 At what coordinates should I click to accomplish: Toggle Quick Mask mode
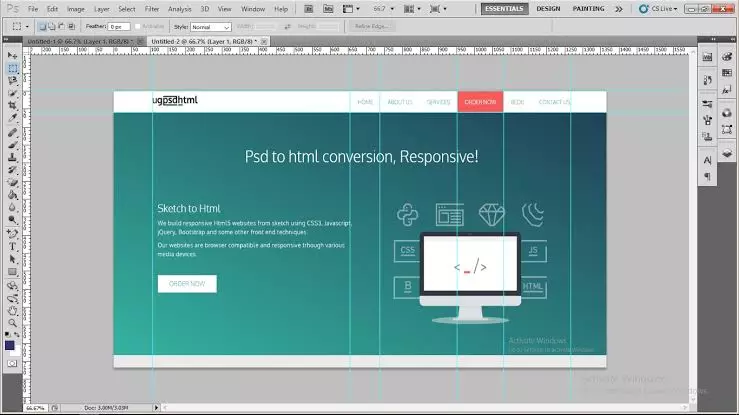click(x=12, y=364)
